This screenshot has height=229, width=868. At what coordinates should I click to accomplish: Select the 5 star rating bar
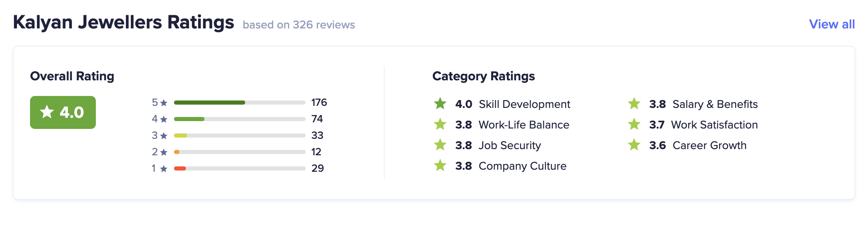(x=239, y=103)
